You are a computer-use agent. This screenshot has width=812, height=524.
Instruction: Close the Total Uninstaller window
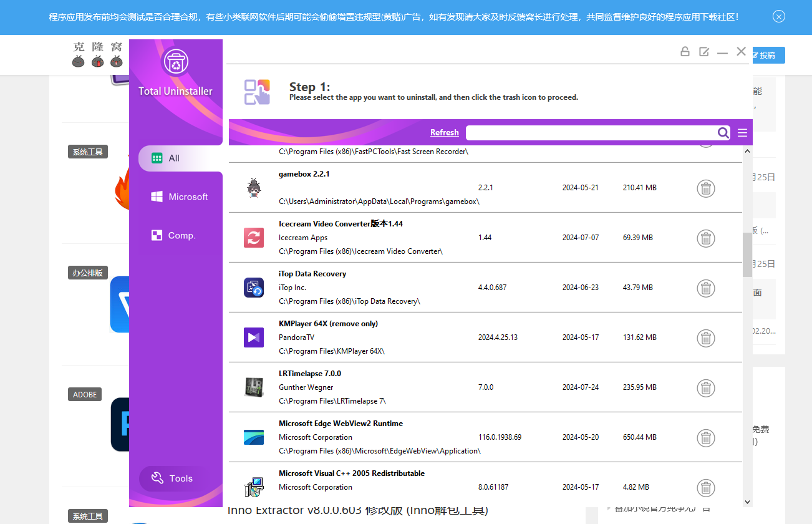point(741,52)
